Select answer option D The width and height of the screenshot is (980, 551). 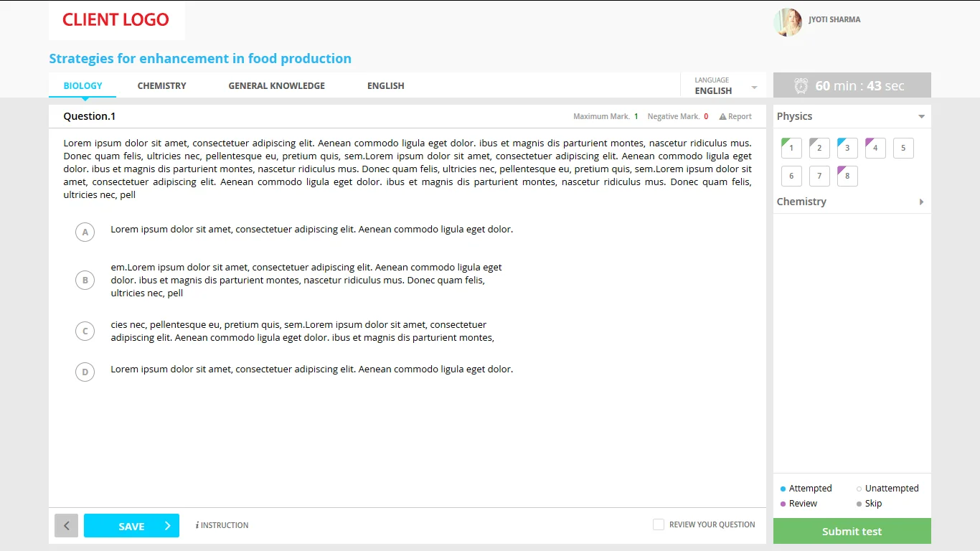85,372
